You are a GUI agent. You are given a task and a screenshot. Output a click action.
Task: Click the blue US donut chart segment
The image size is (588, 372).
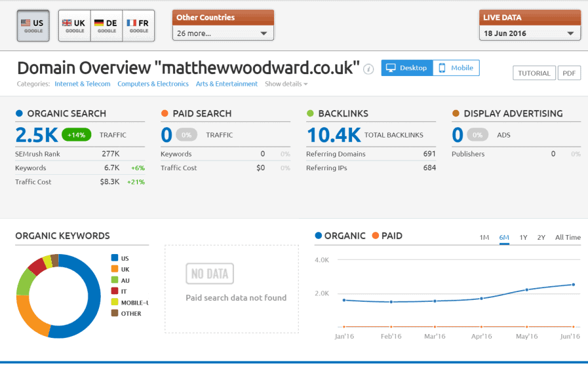click(94, 296)
